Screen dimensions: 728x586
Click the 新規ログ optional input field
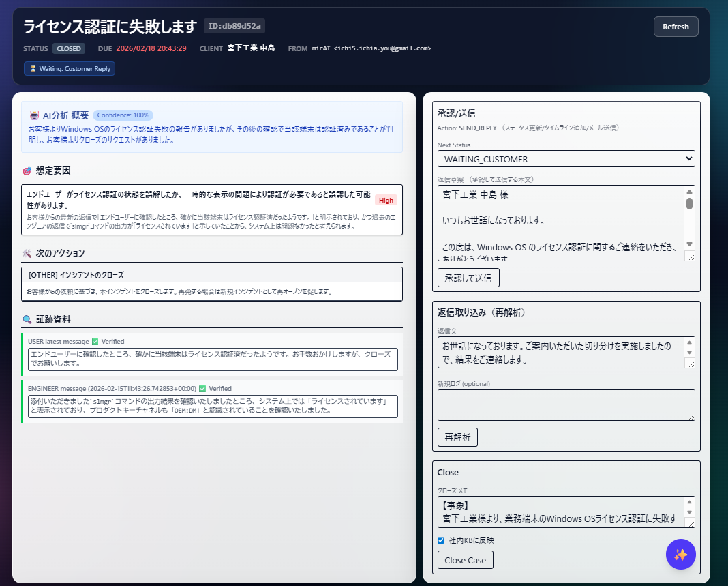point(566,405)
